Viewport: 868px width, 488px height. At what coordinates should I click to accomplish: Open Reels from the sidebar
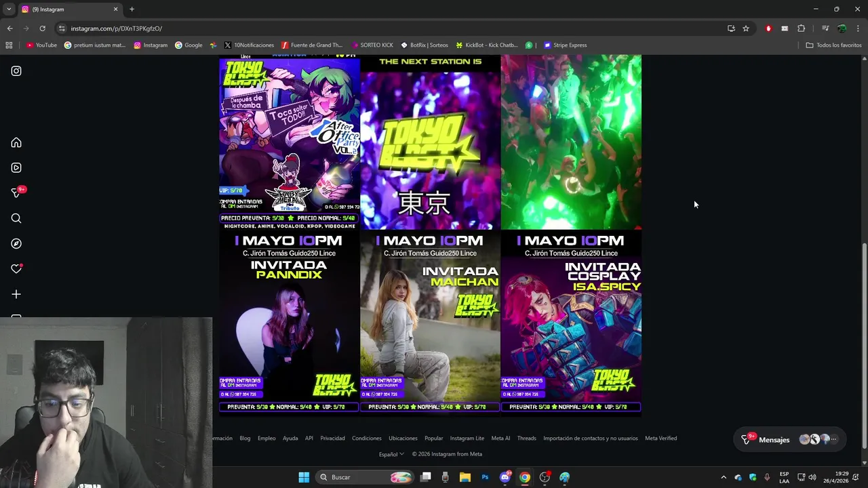[16, 168]
